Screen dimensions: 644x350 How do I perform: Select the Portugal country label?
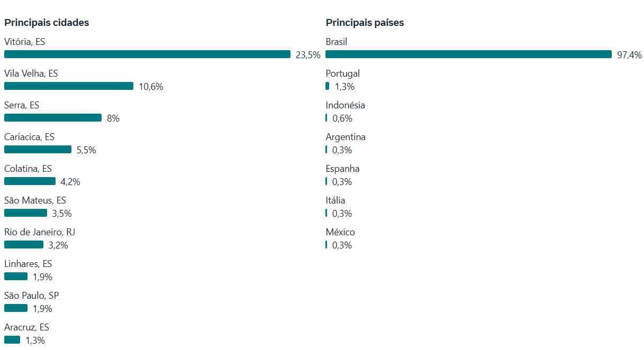pos(342,73)
